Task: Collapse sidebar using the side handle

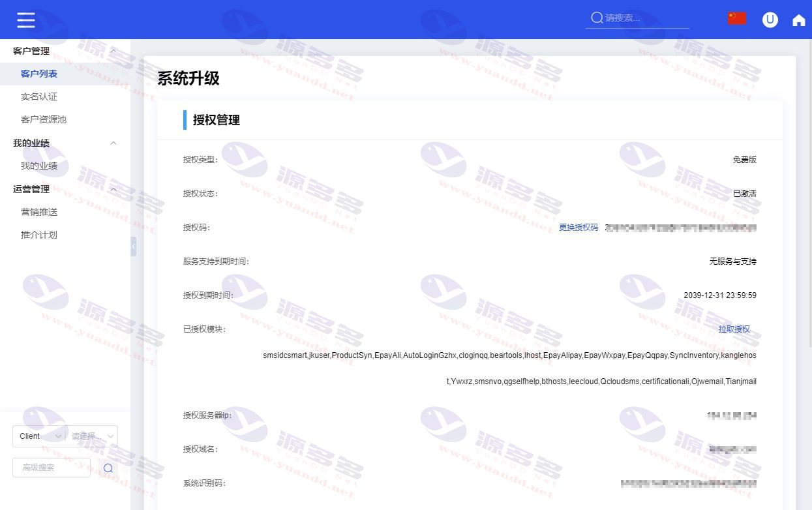Action: [134, 247]
